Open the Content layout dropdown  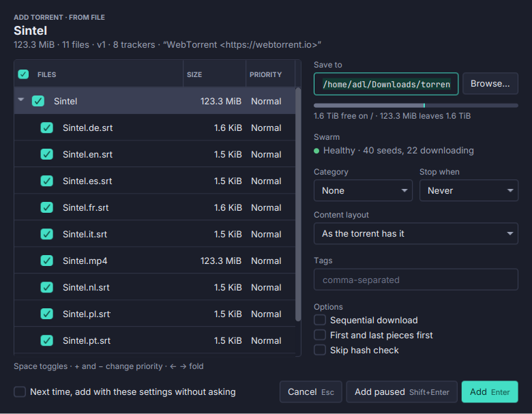coord(416,233)
